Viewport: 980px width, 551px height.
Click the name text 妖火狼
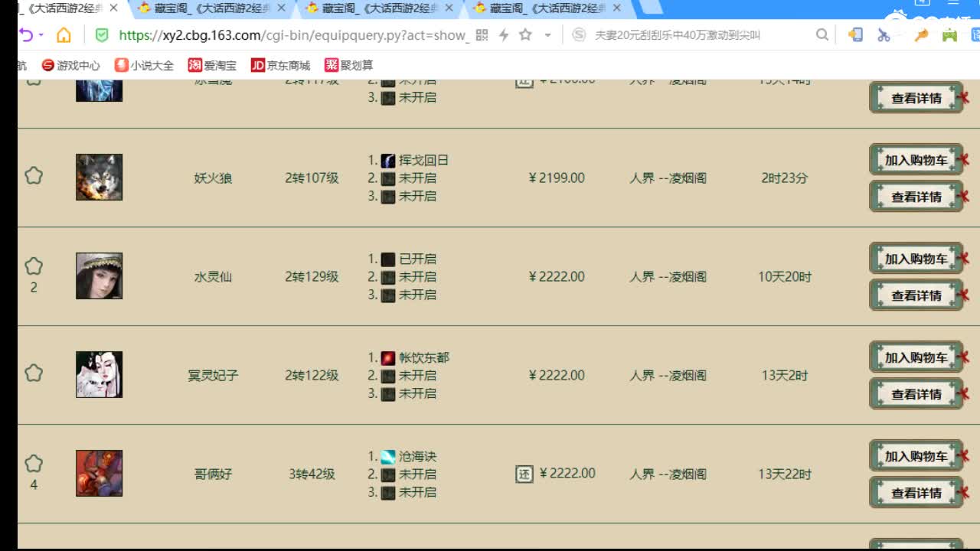tap(213, 178)
